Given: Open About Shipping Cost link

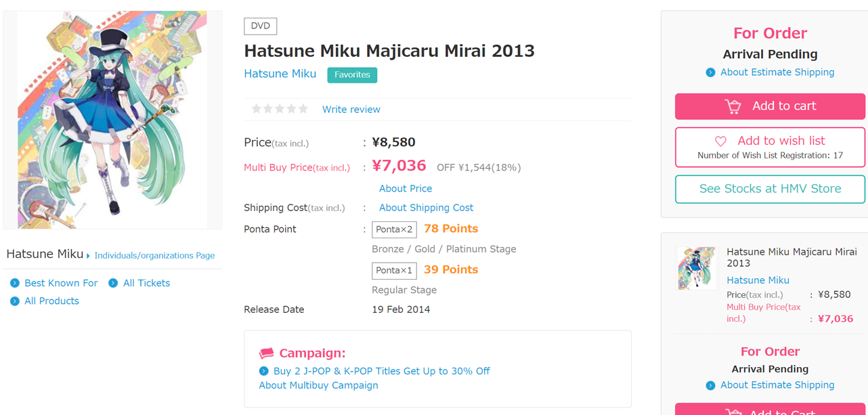Looking at the screenshot, I should coord(426,208).
